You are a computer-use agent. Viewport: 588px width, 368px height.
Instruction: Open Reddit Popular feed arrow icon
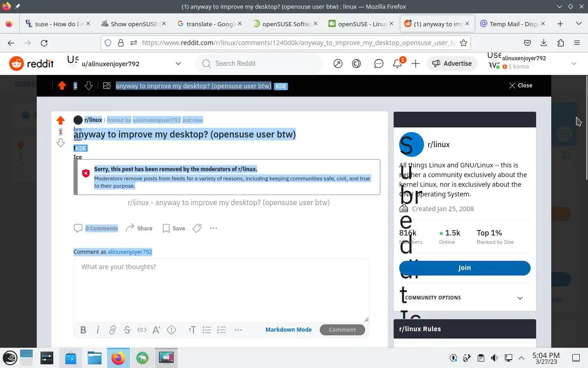tap(338, 64)
